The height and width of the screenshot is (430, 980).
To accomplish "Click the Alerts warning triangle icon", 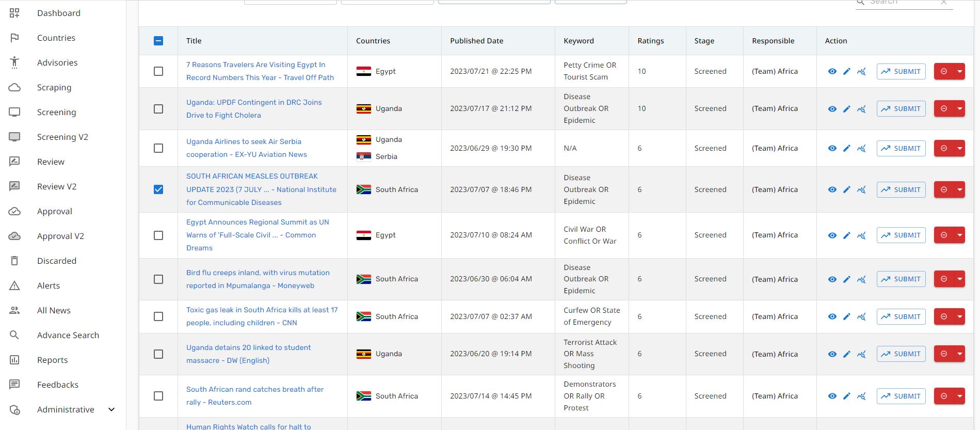I will click(x=14, y=285).
